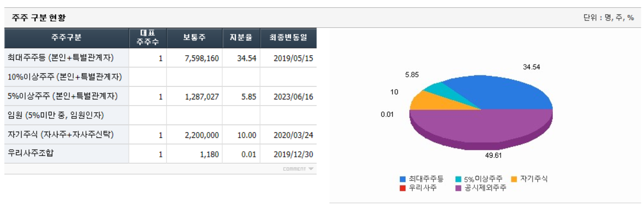Click the 0.01 pie chart label
The width and height of the screenshot is (644, 208).
[387, 114]
